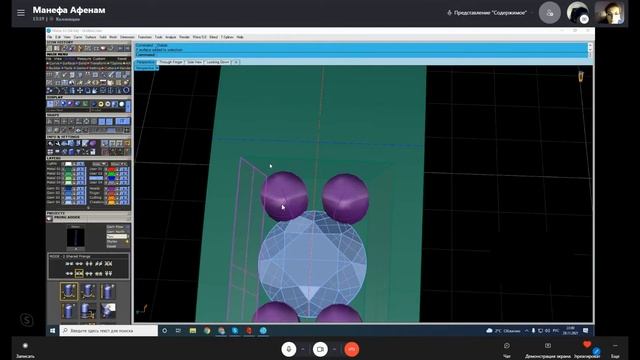Click the red User 01 layer swatch
The height and width of the screenshot is (360, 640).
111,169
